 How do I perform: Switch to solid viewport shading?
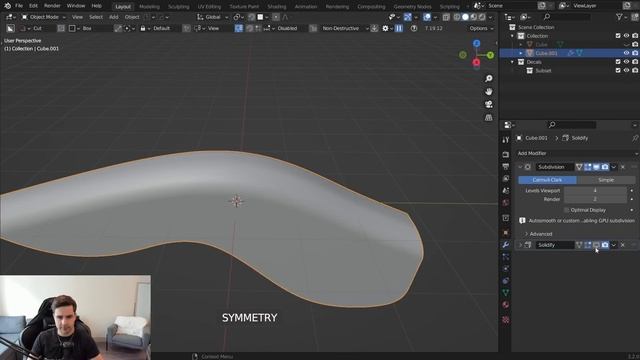[x=465, y=17]
